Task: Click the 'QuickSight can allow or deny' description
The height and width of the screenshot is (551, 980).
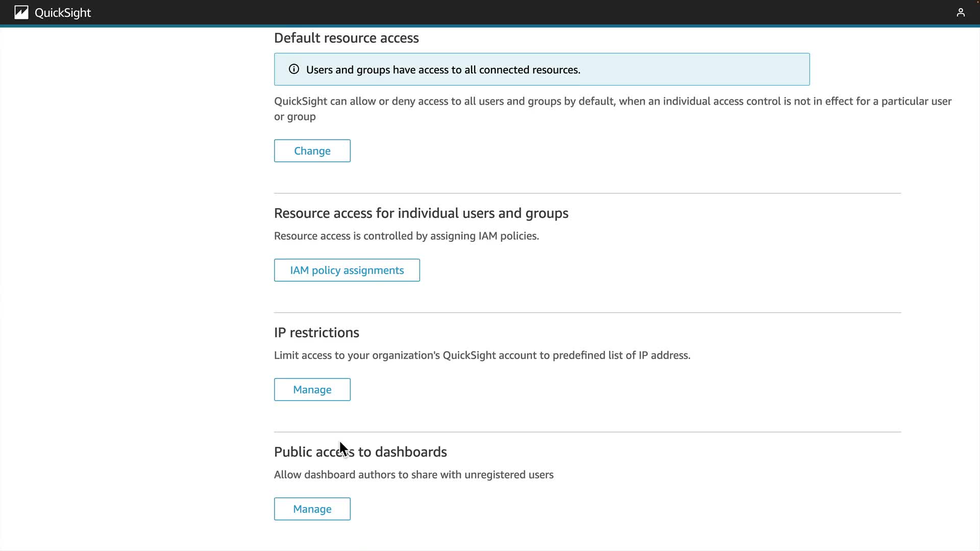Action: pyautogui.click(x=612, y=102)
